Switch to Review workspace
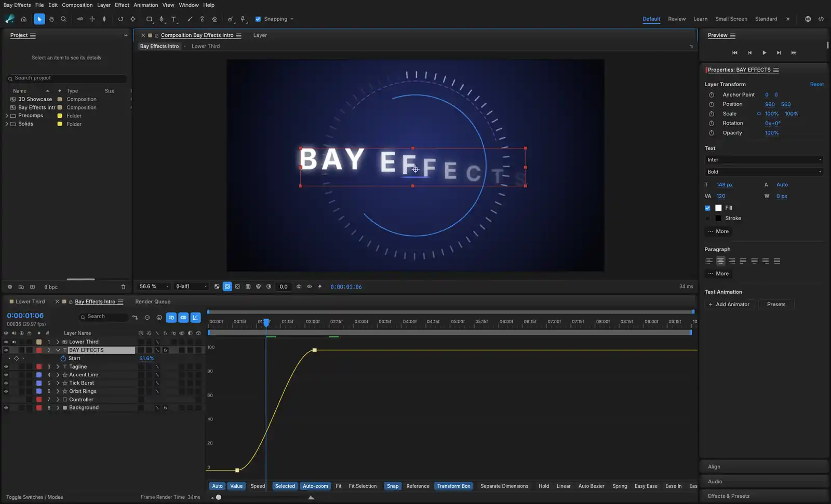The height and width of the screenshot is (504, 831). (x=676, y=19)
